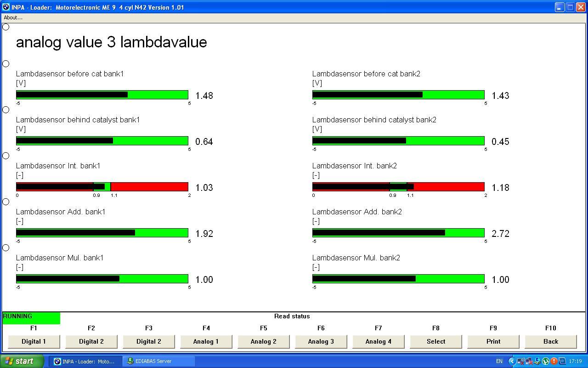Image resolution: width=588 pixels, height=368 pixels.
Task: Open the uTorrent tray icon
Action: [x=546, y=361]
